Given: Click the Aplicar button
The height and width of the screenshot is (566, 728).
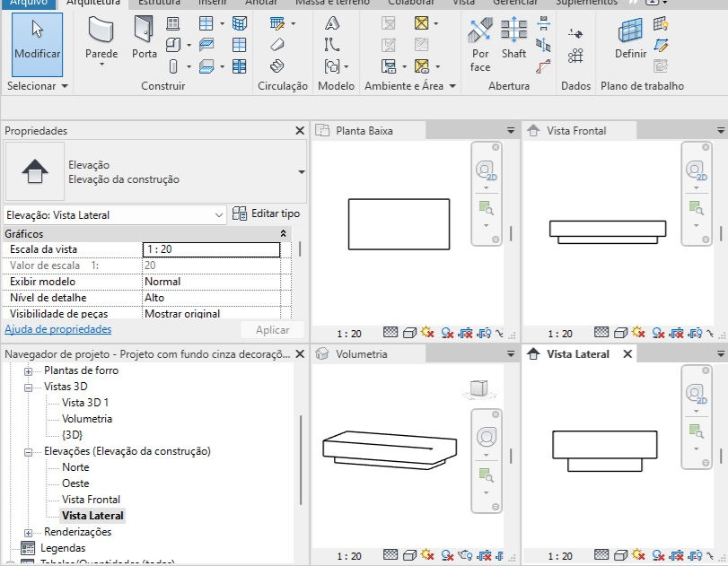Looking at the screenshot, I should coord(273,330).
